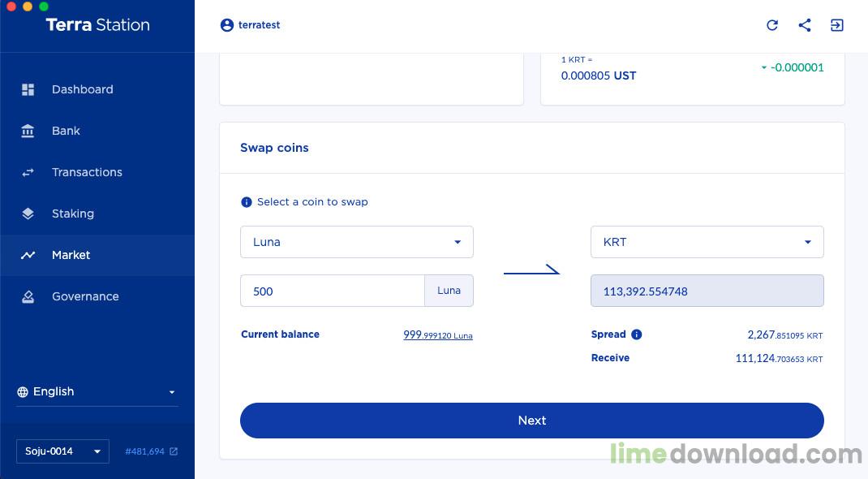Expand the KRT target coin dropdown

[707, 242]
